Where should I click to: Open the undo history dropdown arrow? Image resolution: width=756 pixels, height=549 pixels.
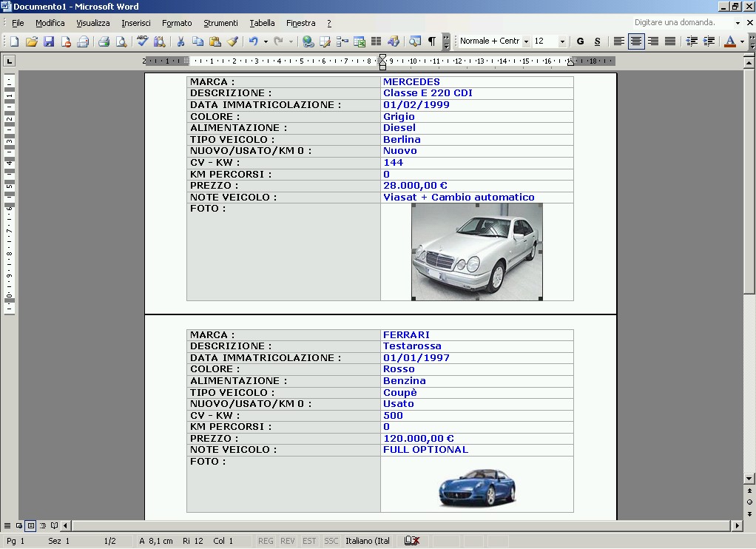pyautogui.click(x=266, y=41)
